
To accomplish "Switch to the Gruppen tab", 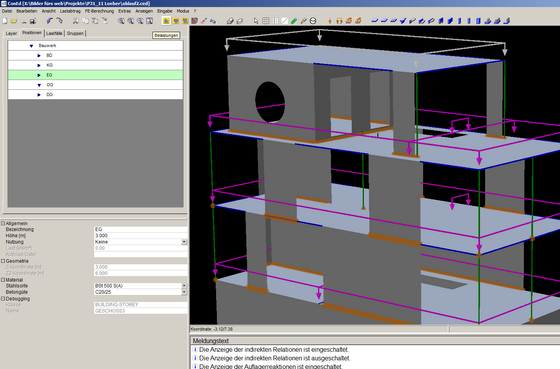I will pos(75,33).
